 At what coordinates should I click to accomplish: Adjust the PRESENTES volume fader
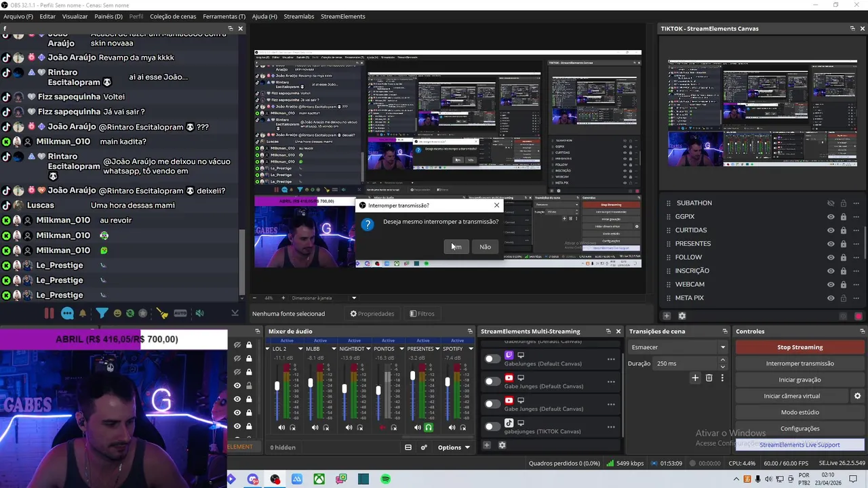point(412,375)
